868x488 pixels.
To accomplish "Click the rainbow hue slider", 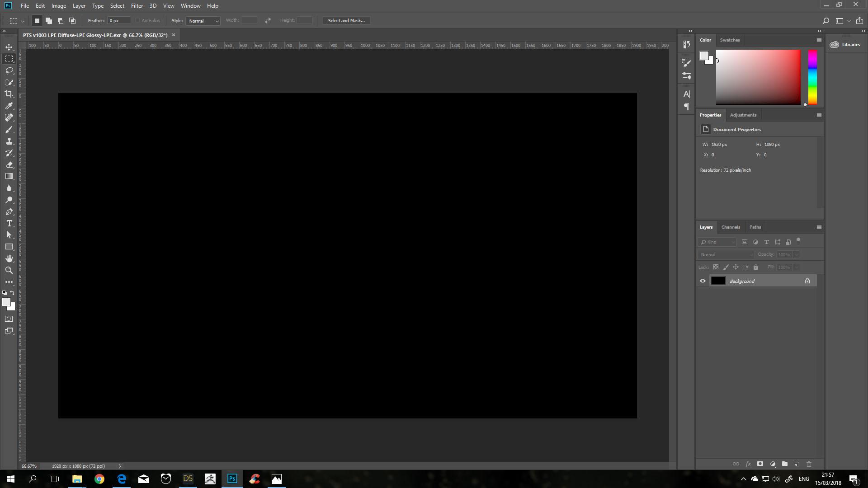I will [x=812, y=77].
